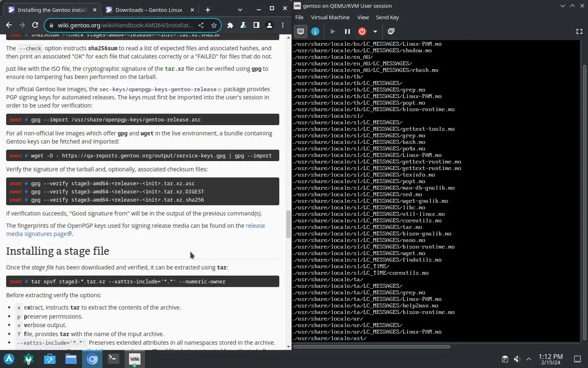Image resolution: width=588 pixels, height=368 pixels.
Task: Switch to Downloads – Gentoo Linux tab
Action: tap(149, 10)
